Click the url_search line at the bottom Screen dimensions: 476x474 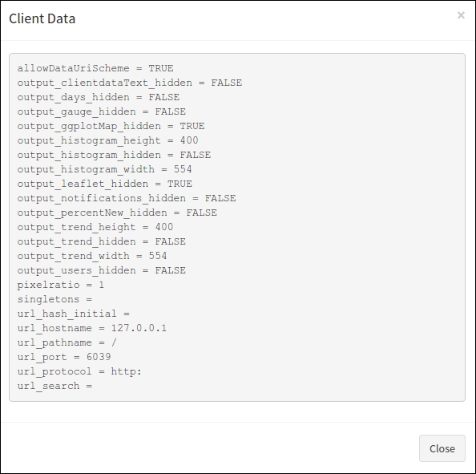(54, 386)
